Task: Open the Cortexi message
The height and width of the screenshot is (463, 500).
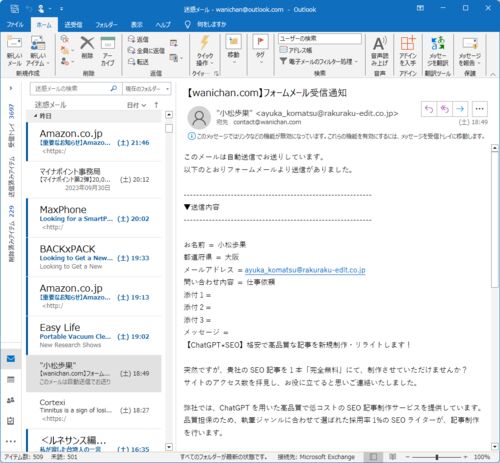Action: tap(94, 410)
